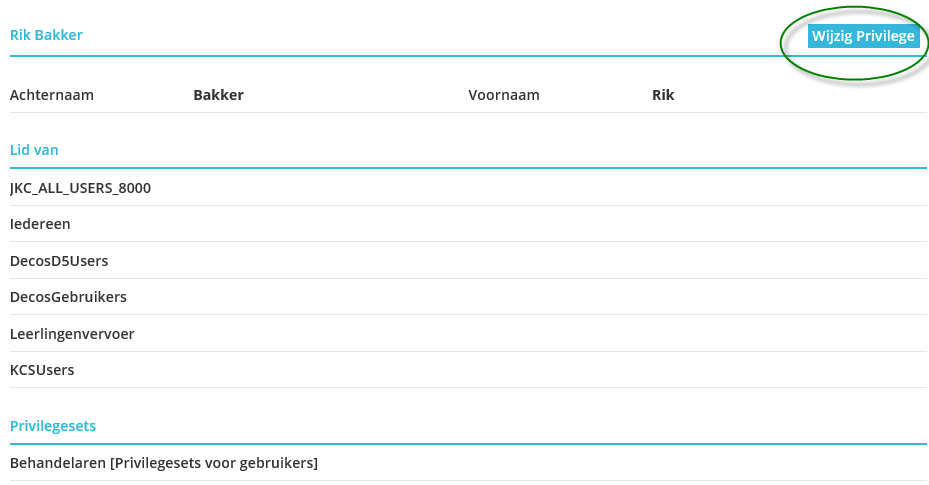
Task: Select the bold Rik first-name value
Action: click(663, 95)
